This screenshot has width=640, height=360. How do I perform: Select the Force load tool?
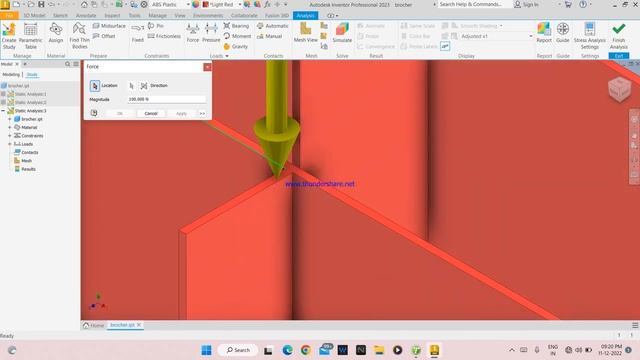click(x=193, y=33)
